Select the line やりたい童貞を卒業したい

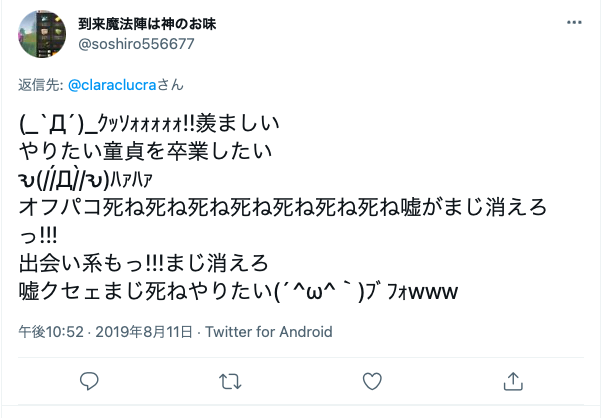pyautogui.click(x=145, y=151)
